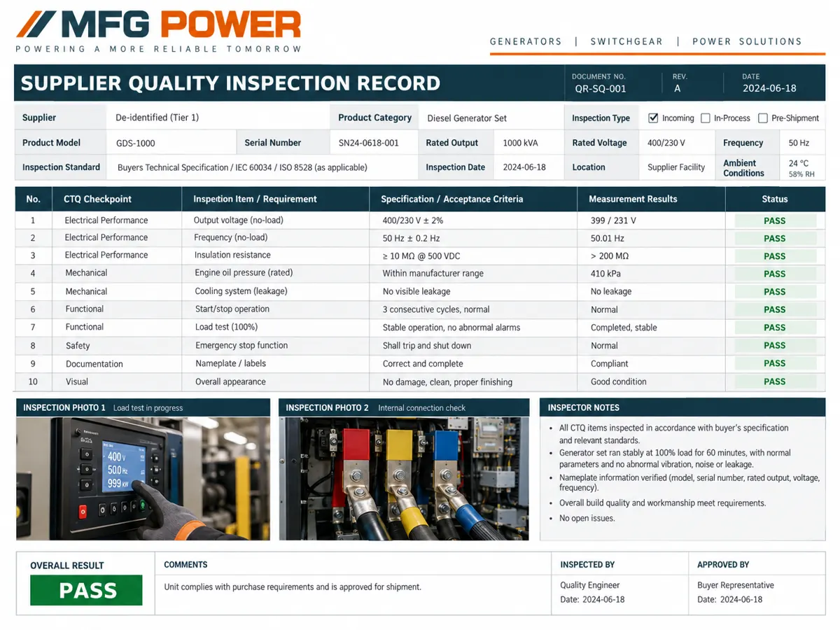Click result No leakage

click(611, 291)
